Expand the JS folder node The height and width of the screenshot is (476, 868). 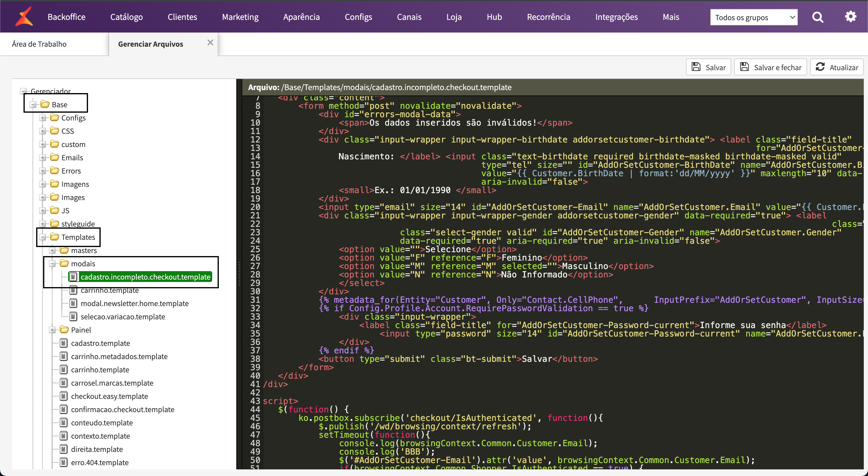pos(43,211)
